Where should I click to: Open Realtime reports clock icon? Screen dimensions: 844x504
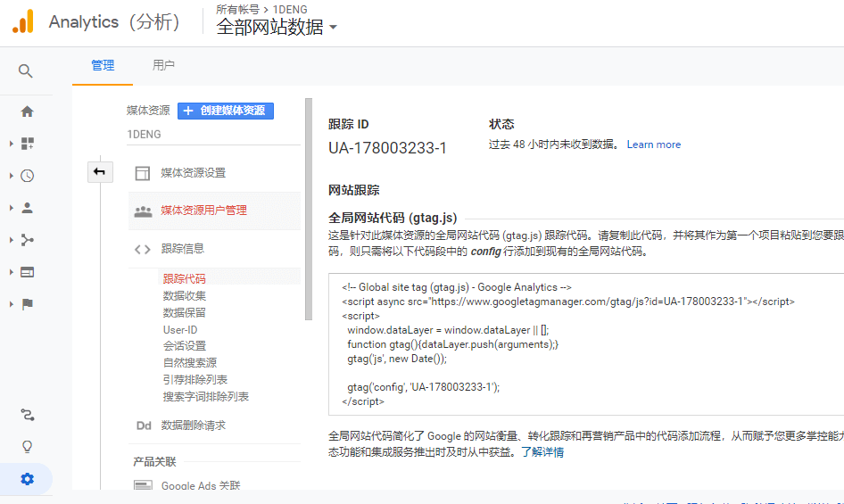(x=27, y=176)
